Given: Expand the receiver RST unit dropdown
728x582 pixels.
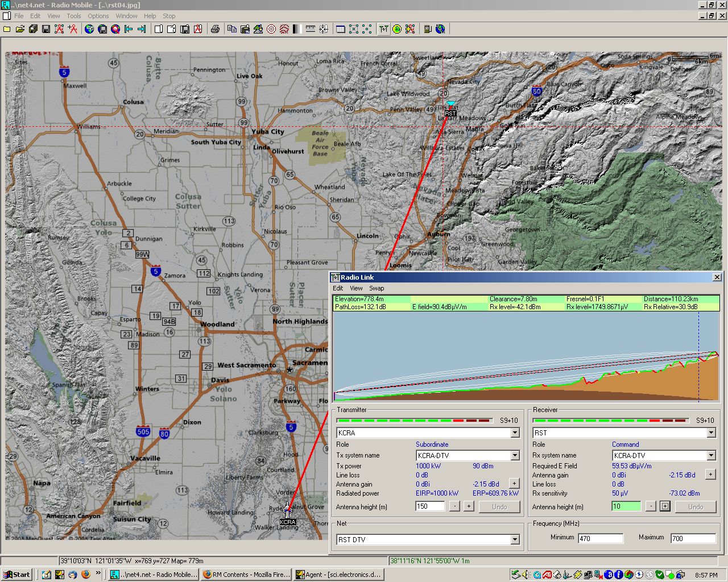Looking at the screenshot, I should click(711, 433).
